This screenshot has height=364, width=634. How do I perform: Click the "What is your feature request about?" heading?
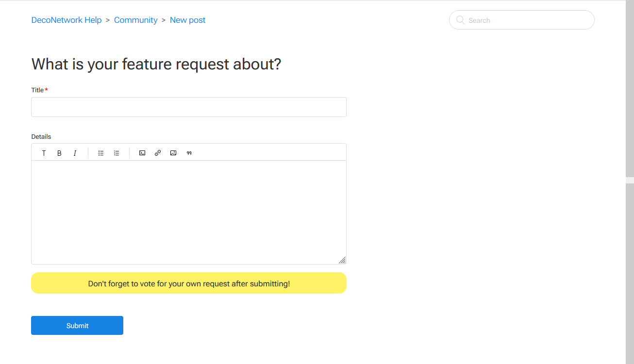click(156, 64)
